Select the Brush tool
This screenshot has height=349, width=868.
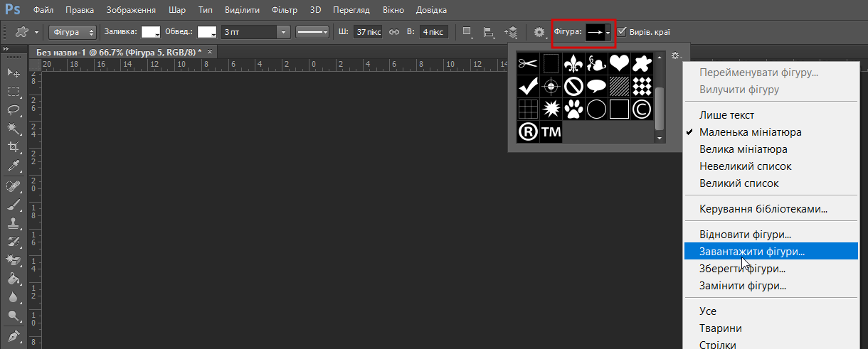pos(13,205)
